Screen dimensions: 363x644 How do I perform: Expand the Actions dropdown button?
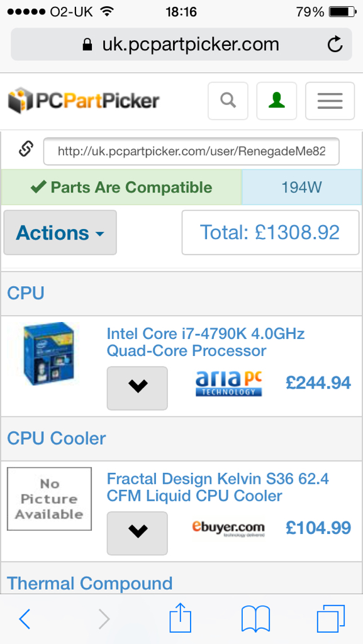click(60, 233)
